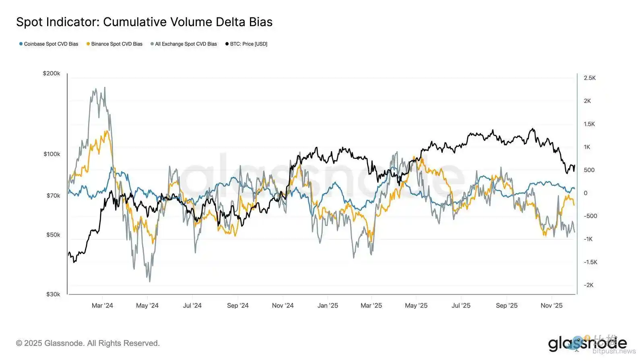Toggle the Coinbase Spot CVD Bias series label

point(51,44)
